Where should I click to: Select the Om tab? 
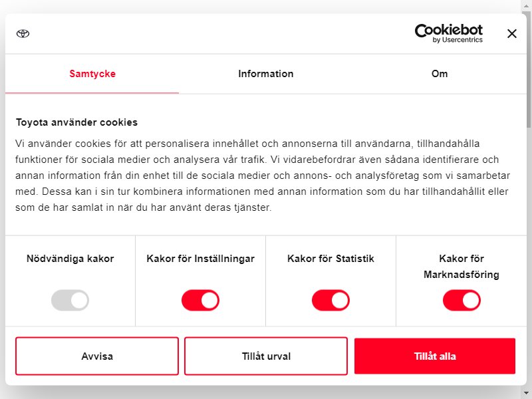(440, 74)
